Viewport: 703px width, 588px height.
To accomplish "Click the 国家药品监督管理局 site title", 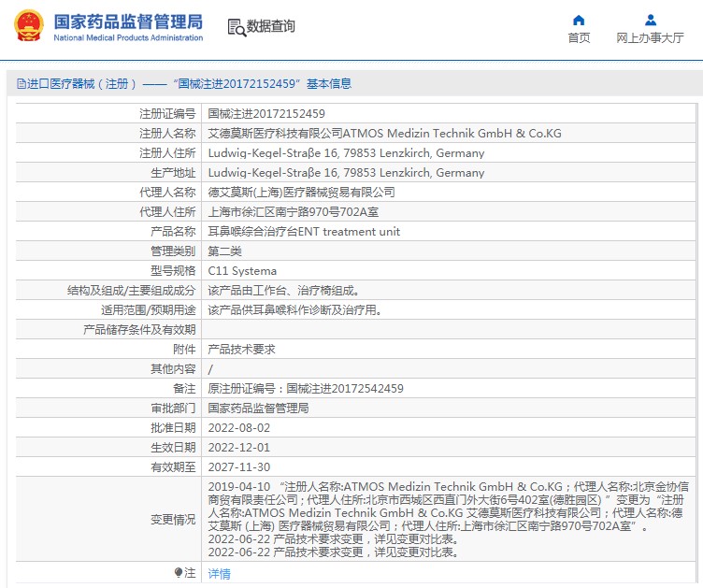I will (x=128, y=22).
